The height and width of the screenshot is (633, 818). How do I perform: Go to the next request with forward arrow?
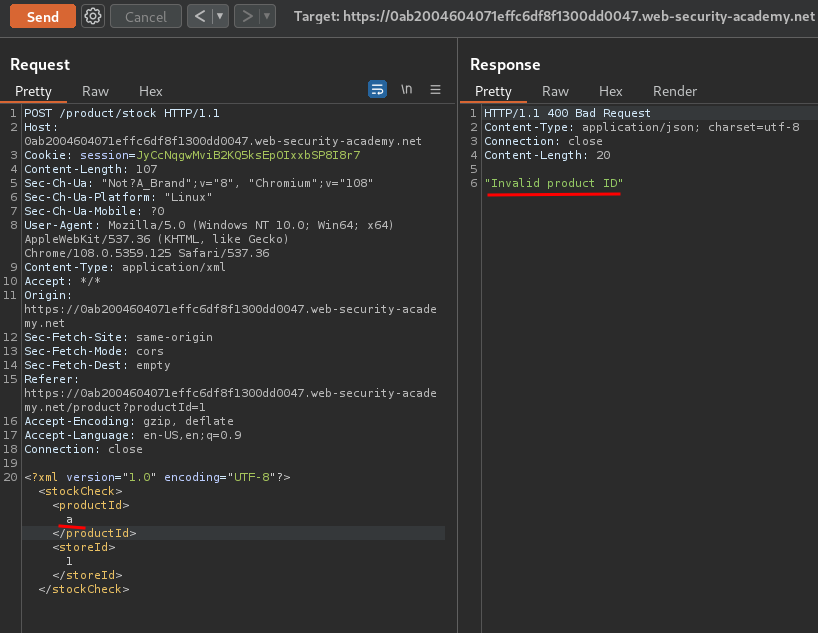click(x=247, y=16)
